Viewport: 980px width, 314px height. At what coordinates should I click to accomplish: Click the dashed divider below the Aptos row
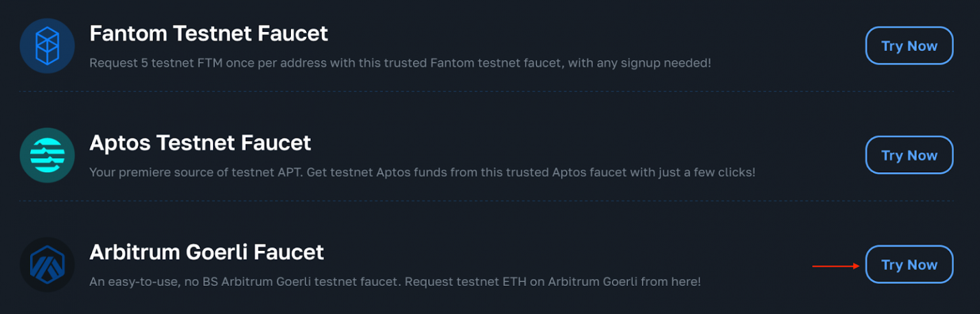pyautogui.click(x=486, y=201)
